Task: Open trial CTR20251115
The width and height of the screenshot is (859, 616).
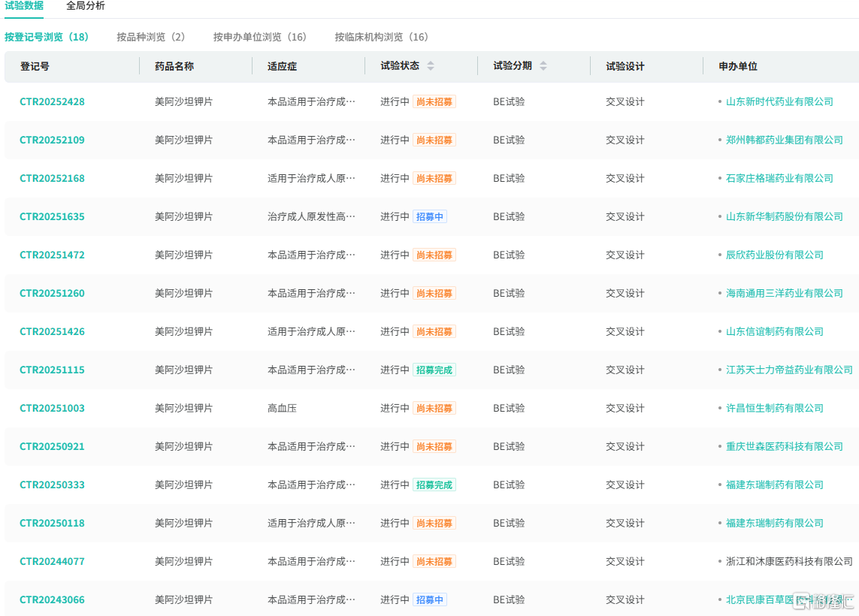Action: [52, 370]
